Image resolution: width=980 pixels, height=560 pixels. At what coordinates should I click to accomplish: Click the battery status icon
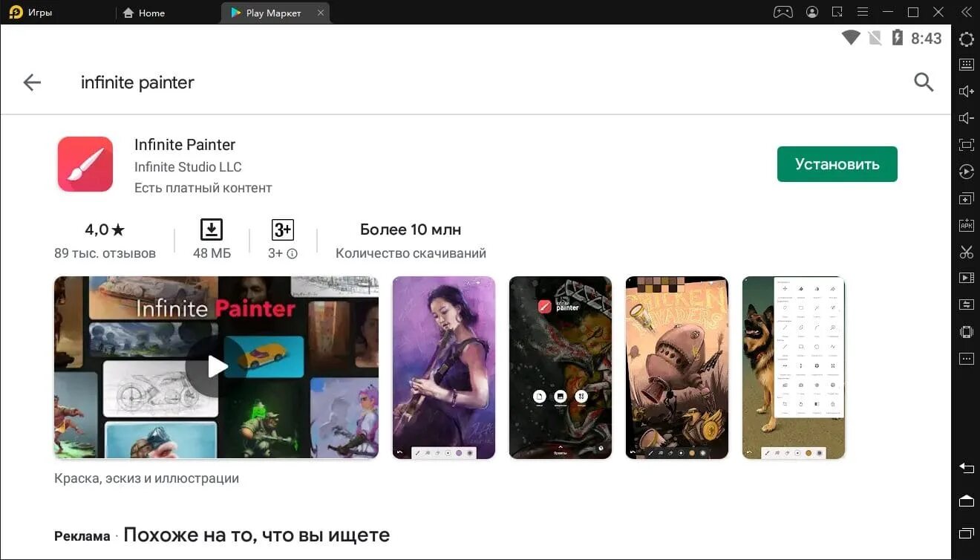898,38
